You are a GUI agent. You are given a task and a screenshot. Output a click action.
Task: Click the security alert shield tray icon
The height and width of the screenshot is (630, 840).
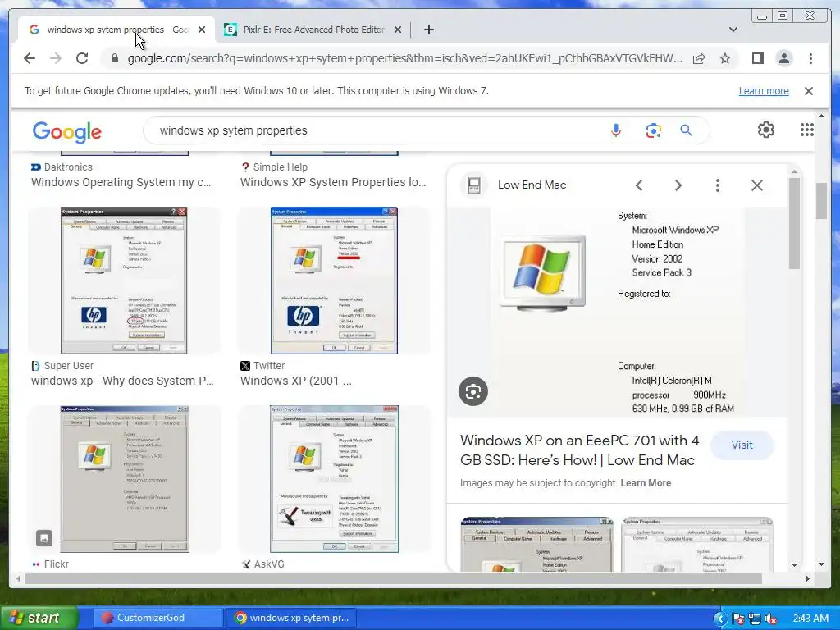click(738, 619)
